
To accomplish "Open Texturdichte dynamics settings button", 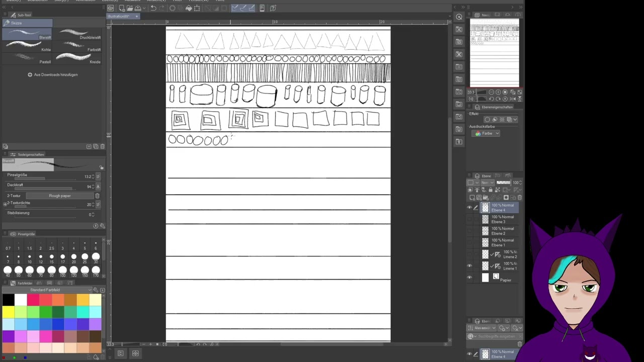I will point(98,205).
